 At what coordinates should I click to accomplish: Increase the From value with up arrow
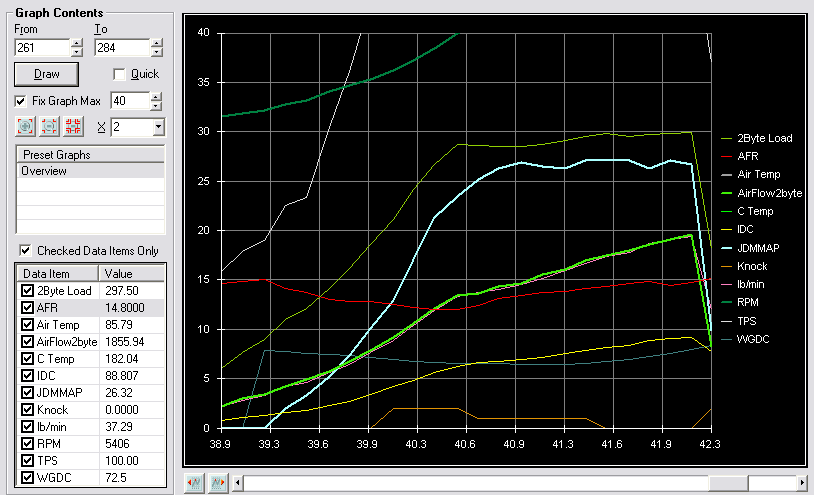(77, 43)
